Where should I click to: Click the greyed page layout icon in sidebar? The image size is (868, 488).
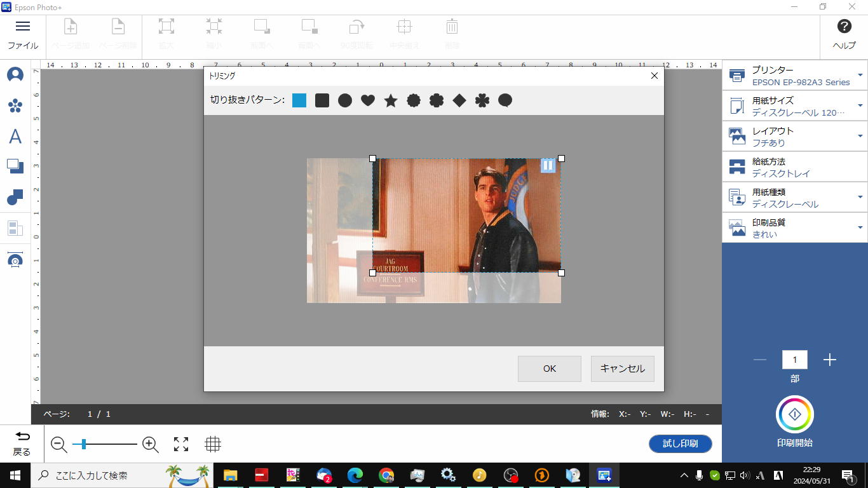click(15, 228)
